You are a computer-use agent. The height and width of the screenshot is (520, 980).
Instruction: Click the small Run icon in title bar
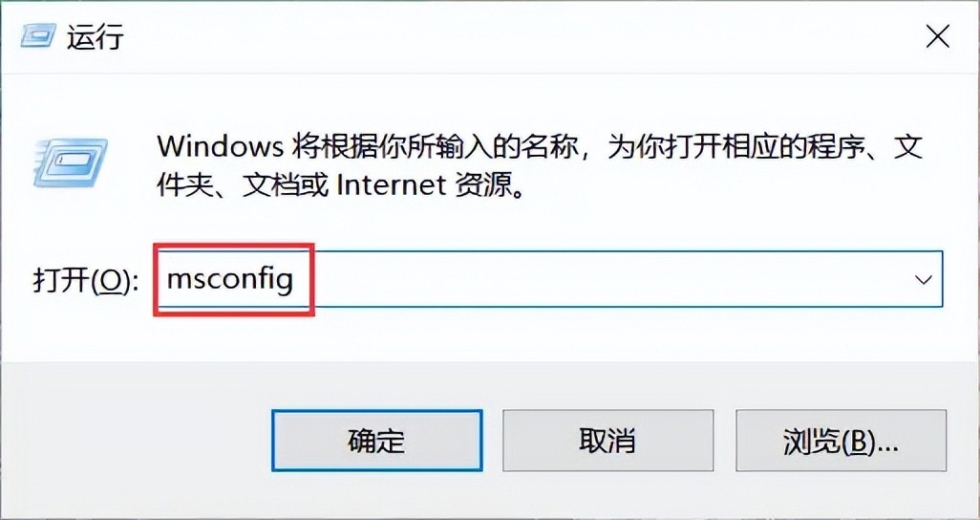(x=39, y=36)
